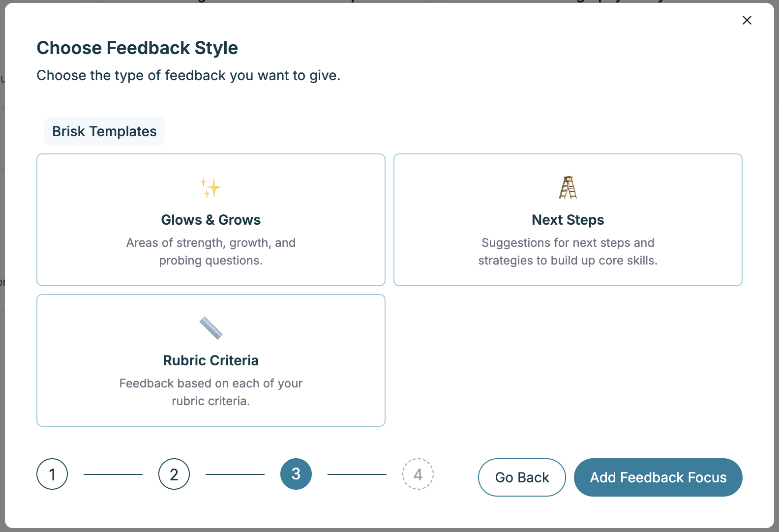Select the Rubric Criteria card title
The width and height of the screenshot is (779, 532).
point(211,360)
